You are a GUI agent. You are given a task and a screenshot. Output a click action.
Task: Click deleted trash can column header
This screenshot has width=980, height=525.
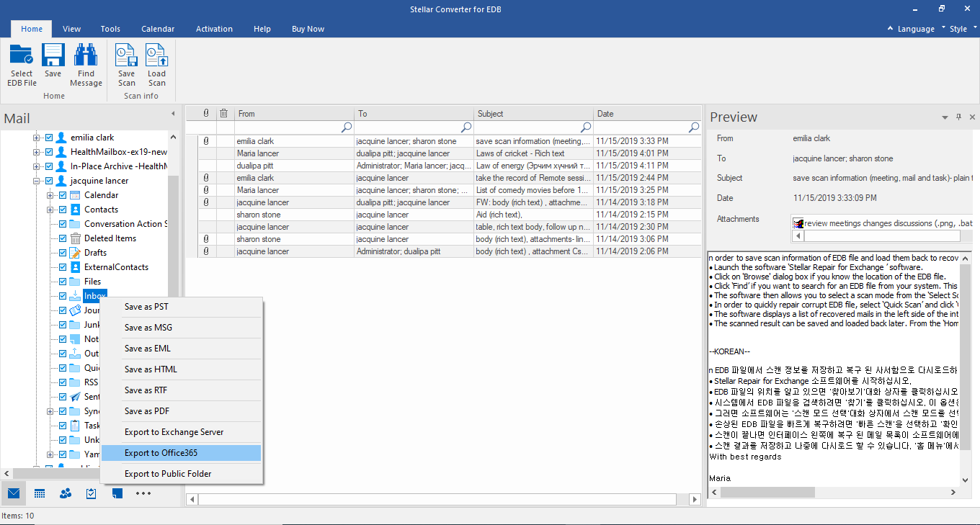coord(224,113)
